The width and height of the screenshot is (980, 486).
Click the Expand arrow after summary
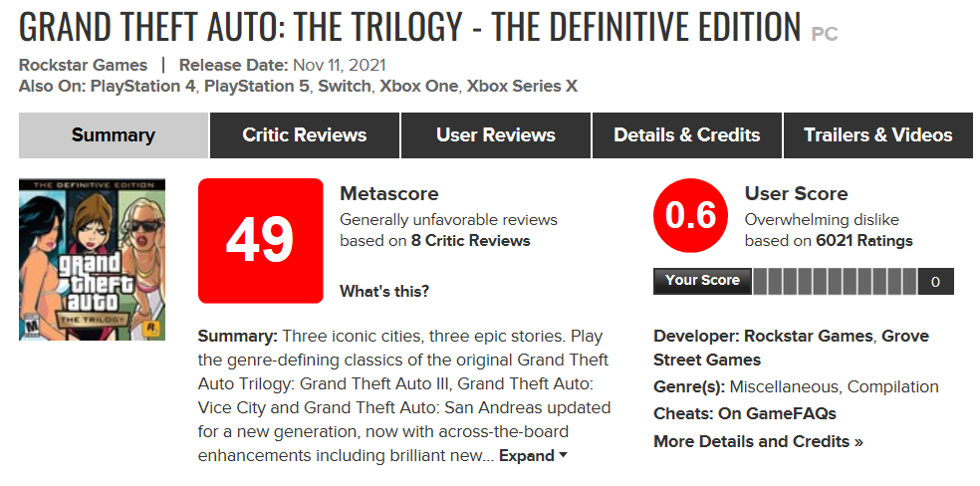[563, 455]
